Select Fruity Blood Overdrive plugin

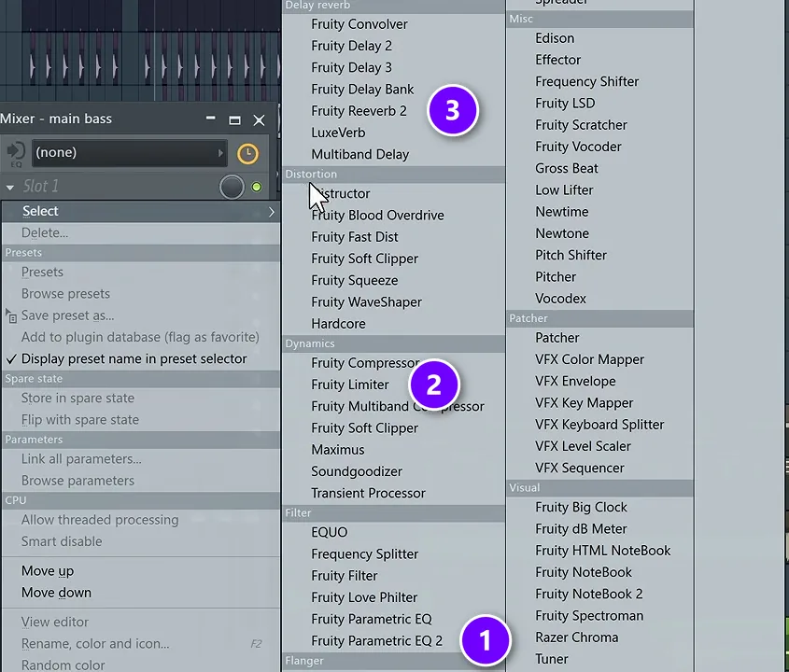[x=377, y=215]
